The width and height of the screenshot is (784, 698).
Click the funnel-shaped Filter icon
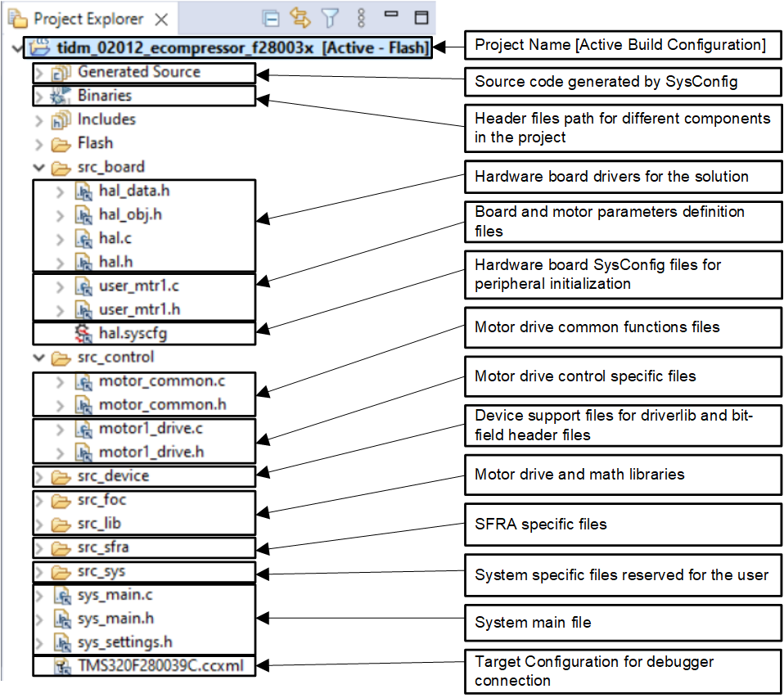pyautogui.click(x=330, y=17)
